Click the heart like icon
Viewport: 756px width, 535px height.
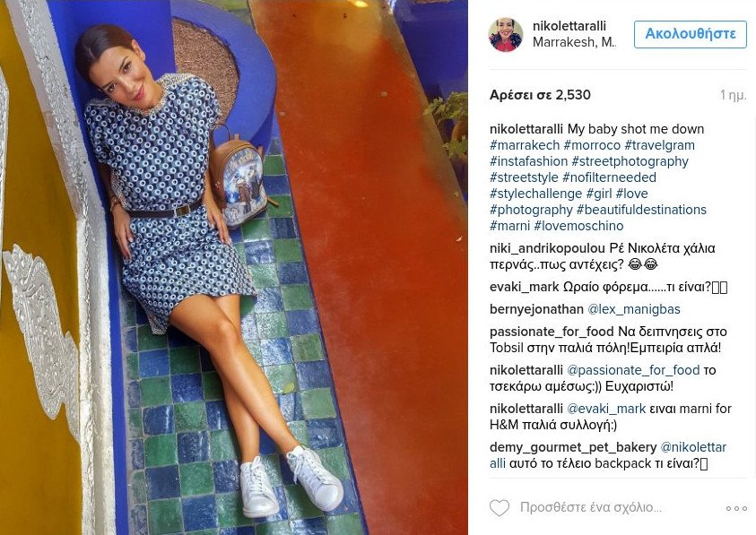[x=499, y=507]
